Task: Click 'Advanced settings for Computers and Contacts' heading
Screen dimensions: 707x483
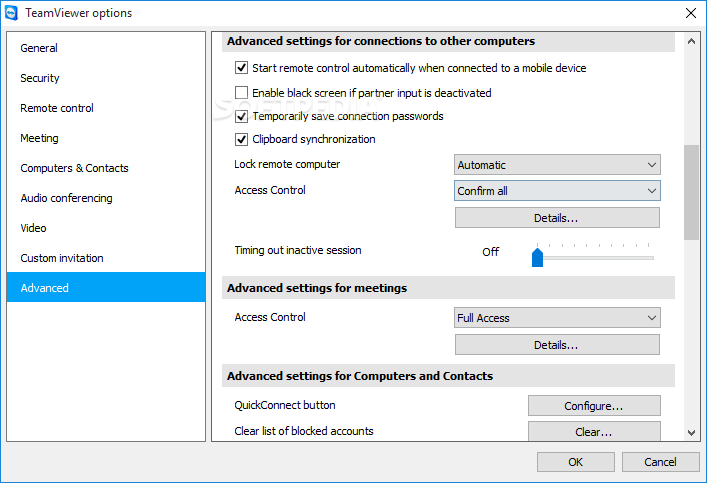Action: [x=360, y=376]
